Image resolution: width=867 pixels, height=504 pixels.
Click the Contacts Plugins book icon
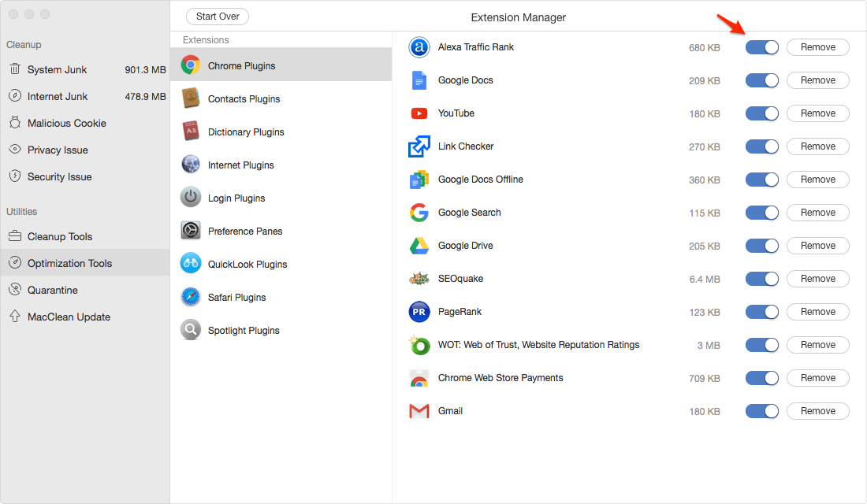coord(191,98)
